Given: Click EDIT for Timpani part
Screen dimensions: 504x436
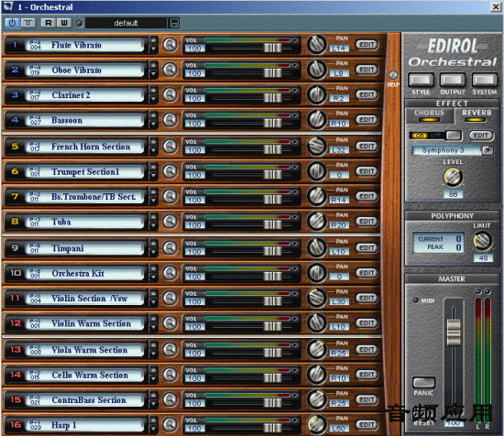Looking at the screenshot, I should 367,247.
